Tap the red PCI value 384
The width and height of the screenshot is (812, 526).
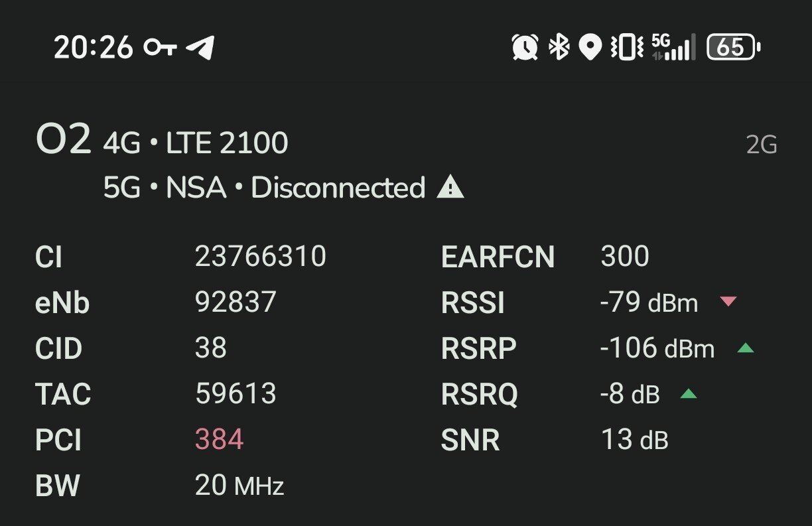click(219, 439)
